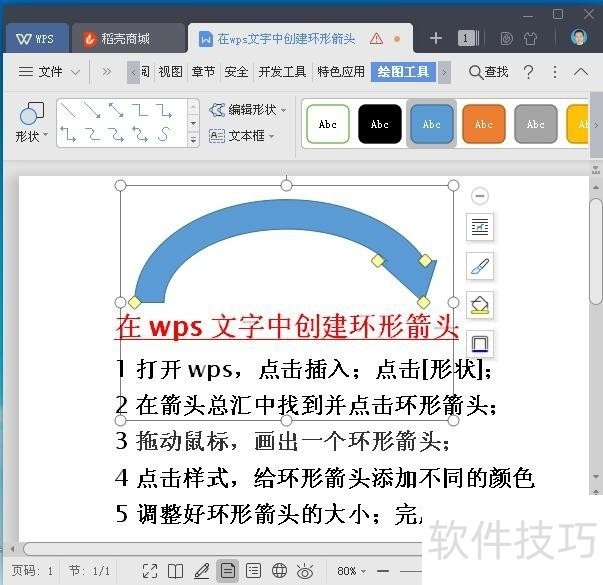Open shape style brush floating icon
603x585 pixels.
click(480, 266)
